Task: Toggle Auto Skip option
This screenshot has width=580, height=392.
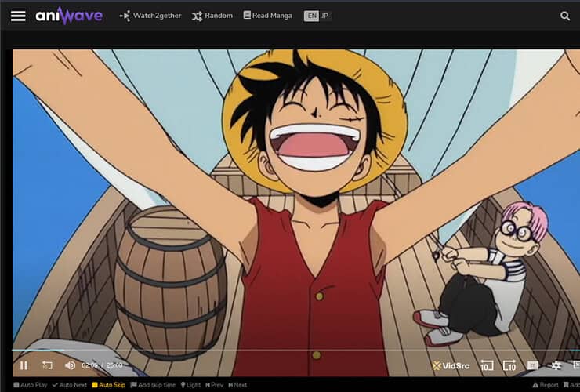Action: (x=109, y=385)
